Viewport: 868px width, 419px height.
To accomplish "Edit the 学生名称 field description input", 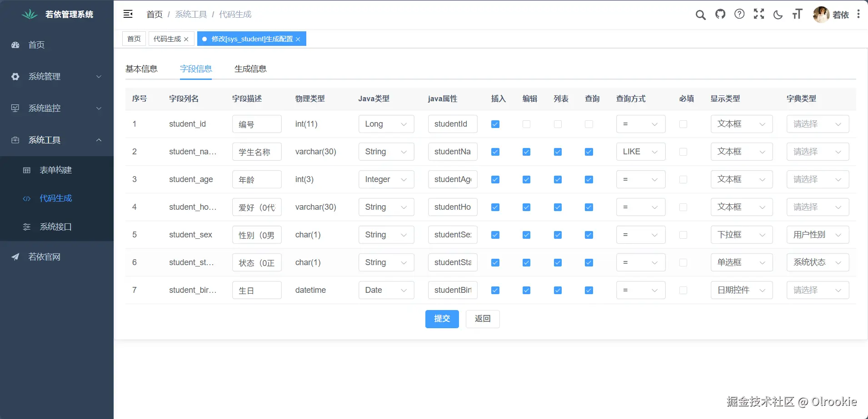I will click(x=256, y=152).
